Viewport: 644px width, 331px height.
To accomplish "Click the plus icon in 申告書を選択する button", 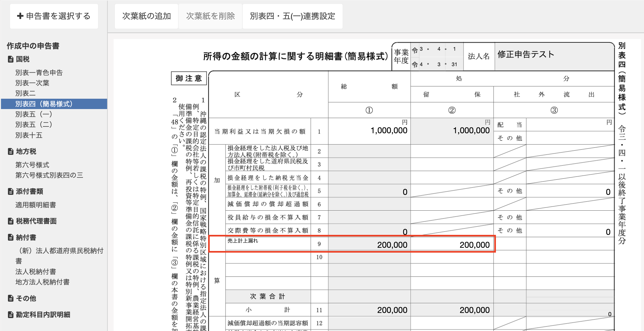I will coord(20,16).
